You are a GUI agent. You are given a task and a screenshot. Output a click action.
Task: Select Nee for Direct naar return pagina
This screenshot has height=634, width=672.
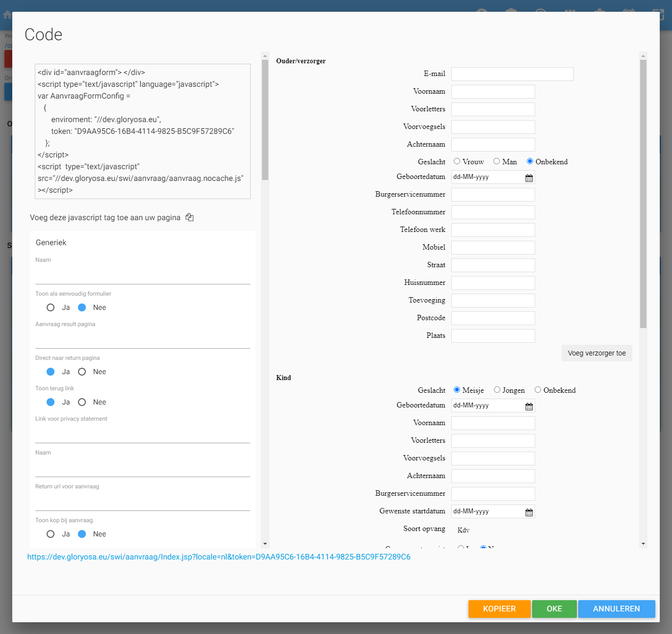coord(82,372)
